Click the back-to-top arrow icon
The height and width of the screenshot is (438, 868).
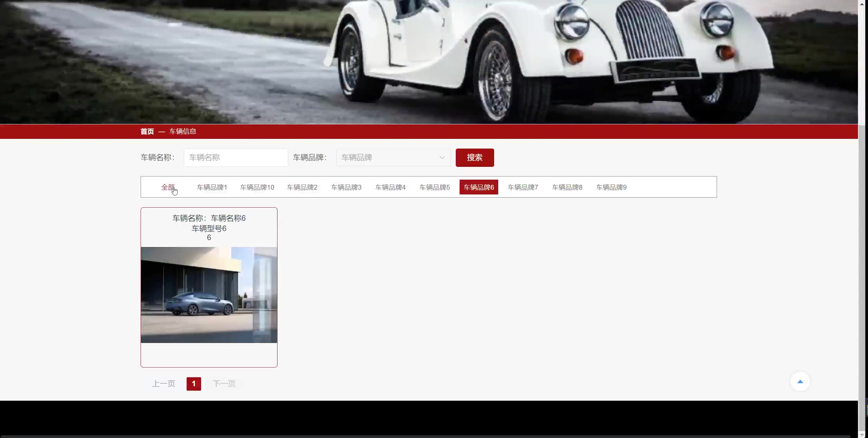(x=800, y=382)
